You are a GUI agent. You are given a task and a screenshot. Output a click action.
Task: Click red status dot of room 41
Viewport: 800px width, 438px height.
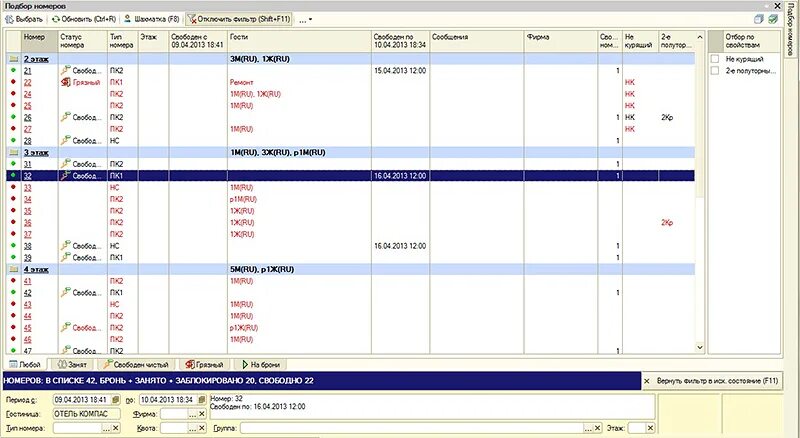13,280
